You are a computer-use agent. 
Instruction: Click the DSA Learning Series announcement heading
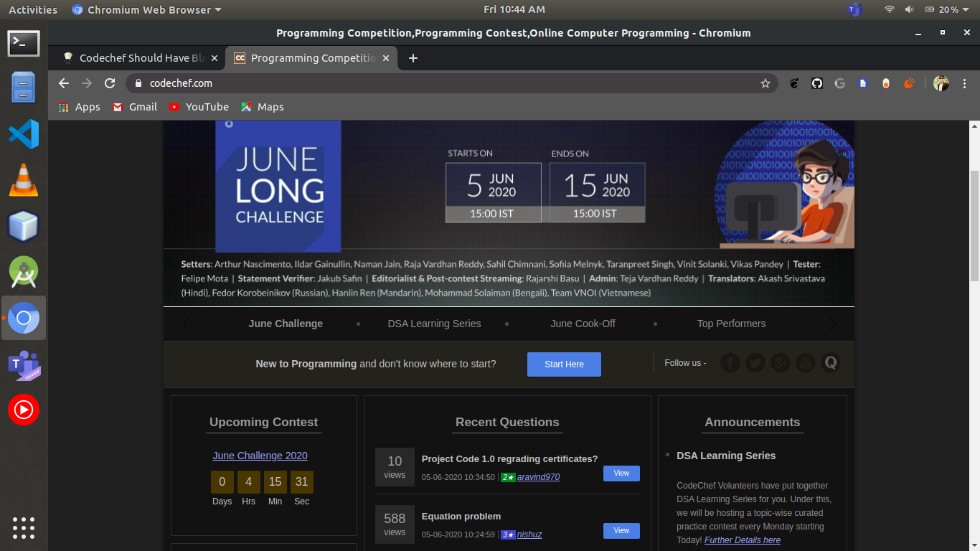[x=726, y=456]
